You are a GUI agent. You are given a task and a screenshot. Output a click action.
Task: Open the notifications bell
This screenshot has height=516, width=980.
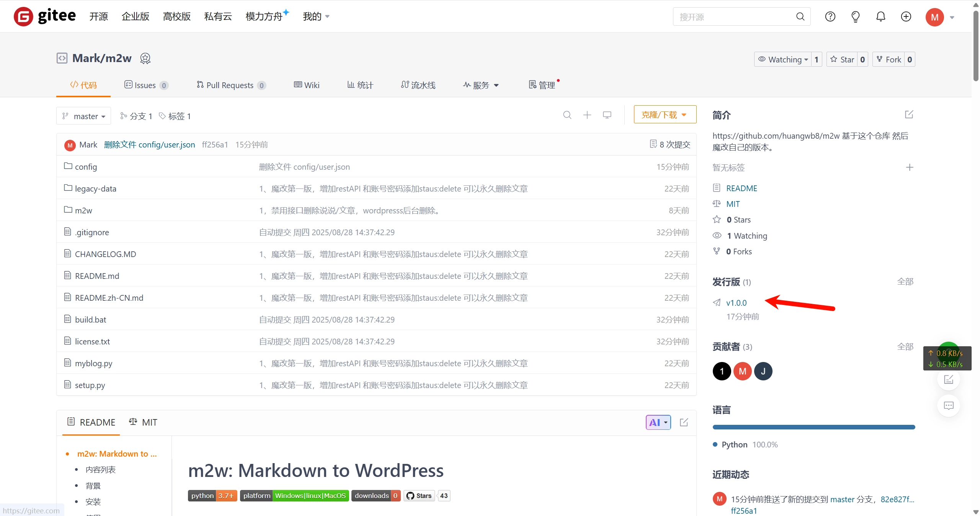881,16
